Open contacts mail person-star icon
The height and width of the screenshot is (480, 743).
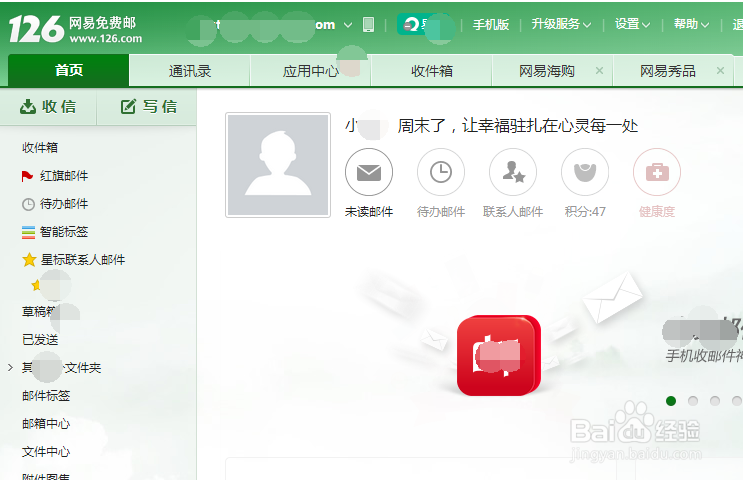(x=513, y=172)
